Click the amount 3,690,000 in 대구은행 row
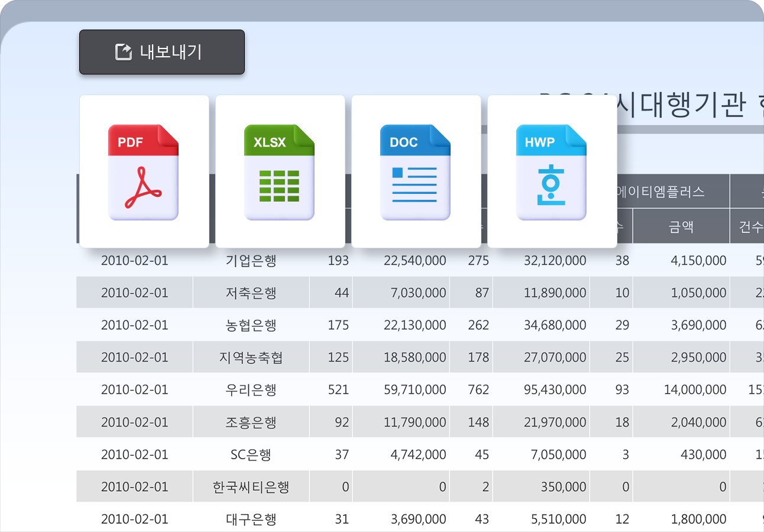The width and height of the screenshot is (764, 532). pyautogui.click(x=418, y=520)
